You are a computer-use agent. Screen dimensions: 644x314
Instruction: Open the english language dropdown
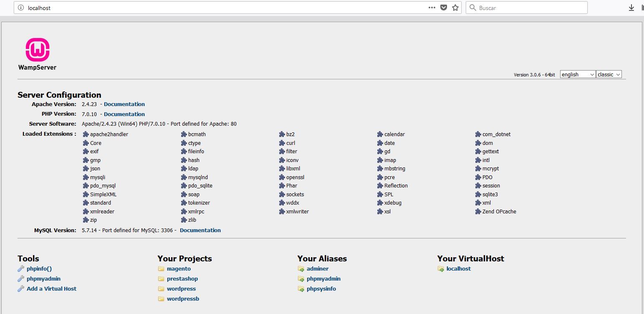(577, 74)
